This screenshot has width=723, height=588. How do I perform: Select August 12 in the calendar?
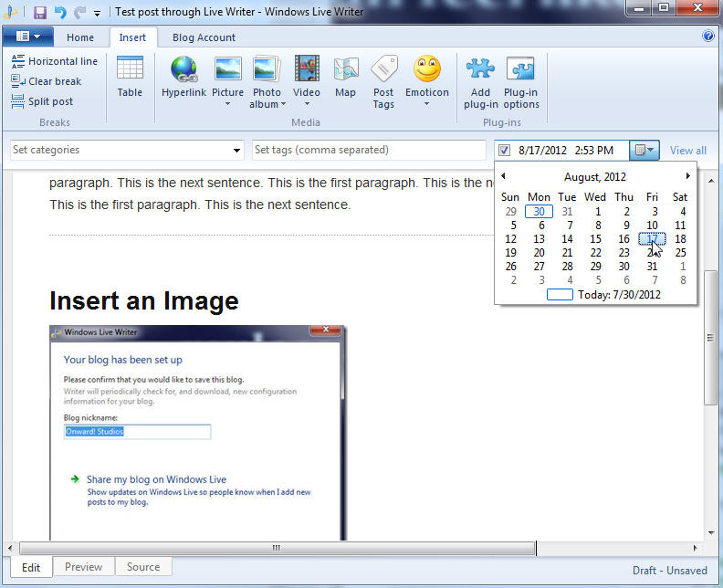click(x=510, y=239)
